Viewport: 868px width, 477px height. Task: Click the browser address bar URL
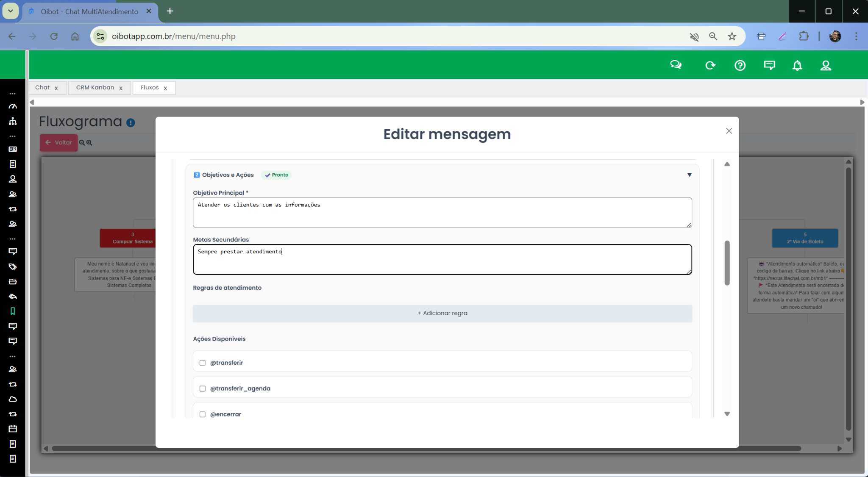tap(174, 36)
